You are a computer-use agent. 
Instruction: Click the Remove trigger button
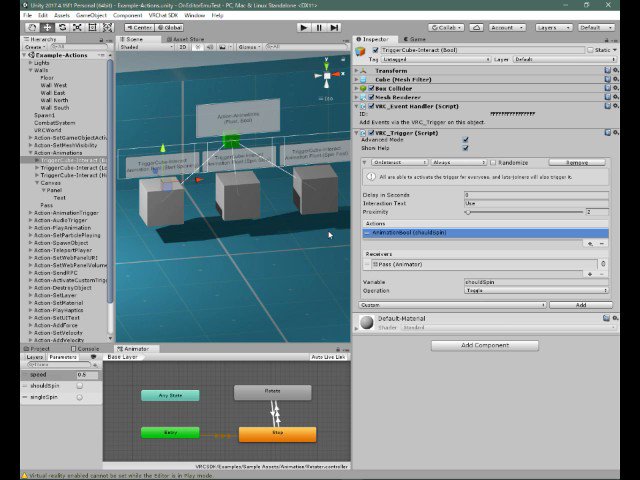[577, 162]
